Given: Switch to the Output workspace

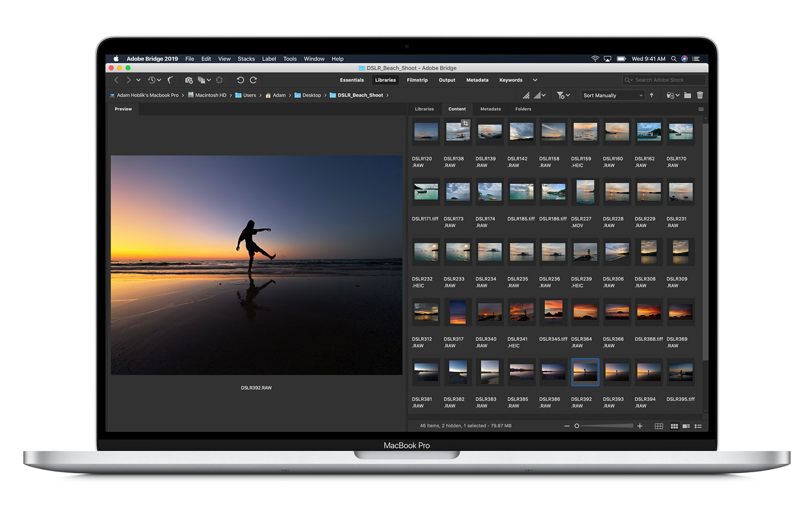Looking at the screenshot, I should (x=447, y=80).
